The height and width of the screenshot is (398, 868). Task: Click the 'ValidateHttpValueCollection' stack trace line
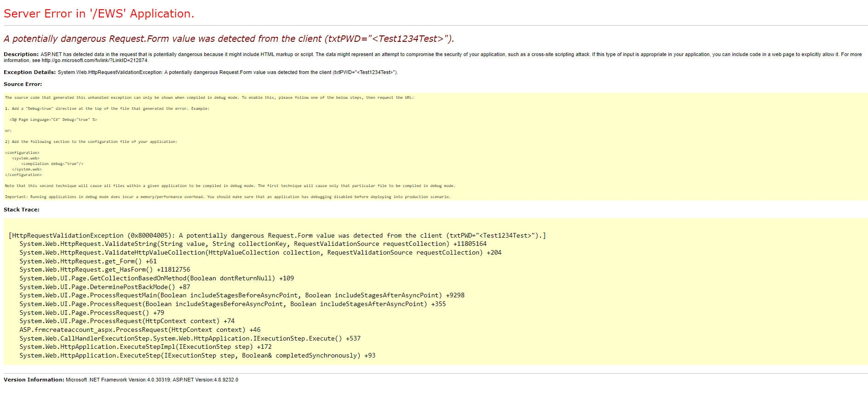[x=260, y=252]
